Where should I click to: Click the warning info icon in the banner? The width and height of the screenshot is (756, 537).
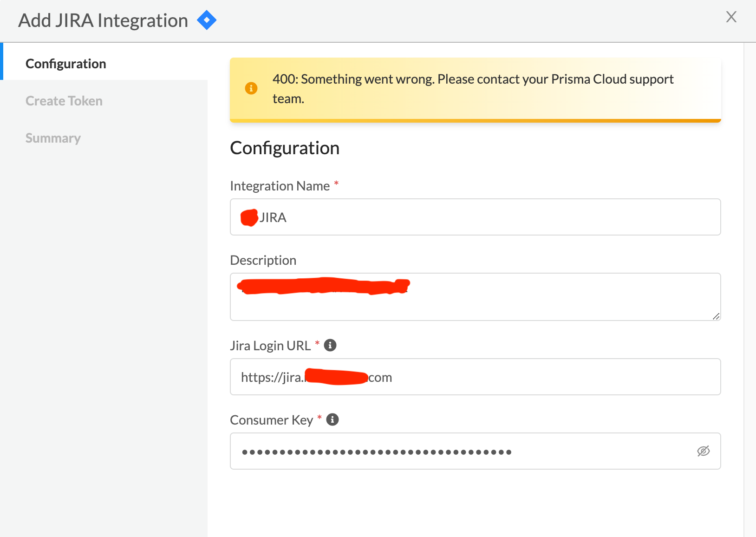pyautogui.click(x=251, y=88)
